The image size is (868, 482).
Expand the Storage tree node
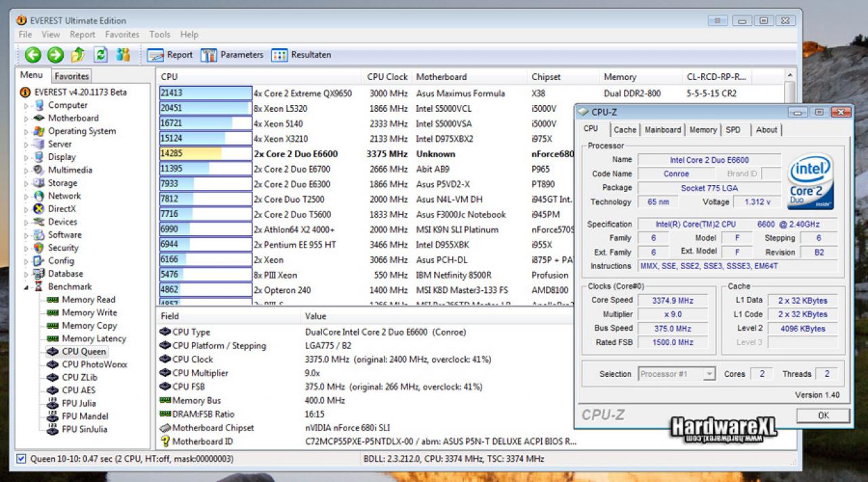click(27, 183)
